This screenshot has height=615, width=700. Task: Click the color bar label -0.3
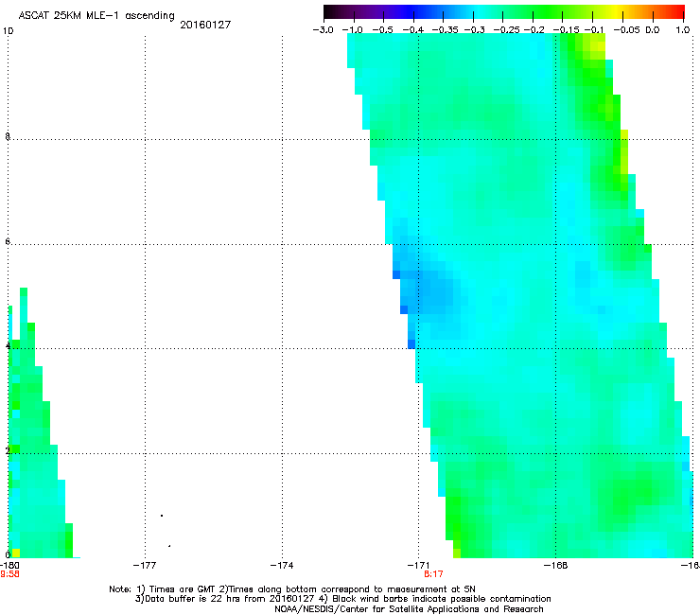pyautogui.click(x=474, y=30)
